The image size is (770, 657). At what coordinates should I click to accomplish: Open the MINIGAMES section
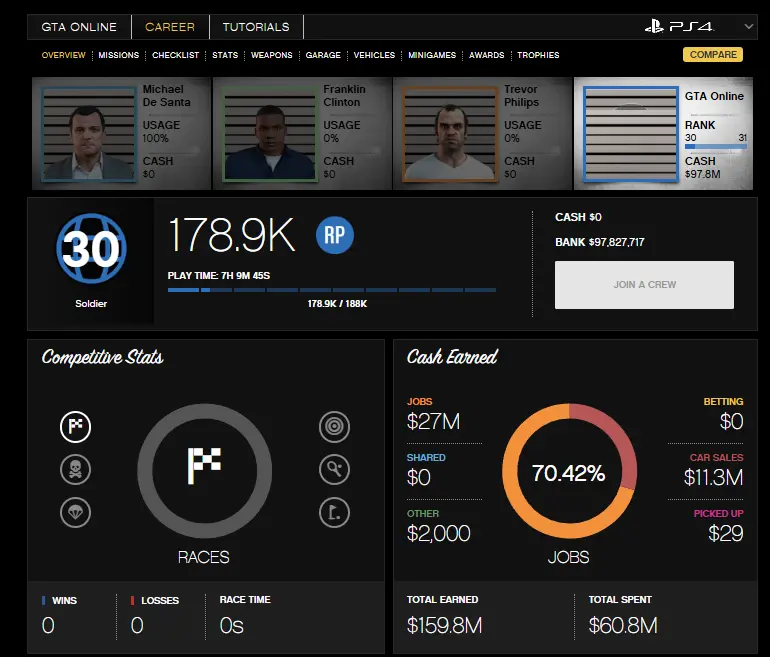click(x=432, y=55)
